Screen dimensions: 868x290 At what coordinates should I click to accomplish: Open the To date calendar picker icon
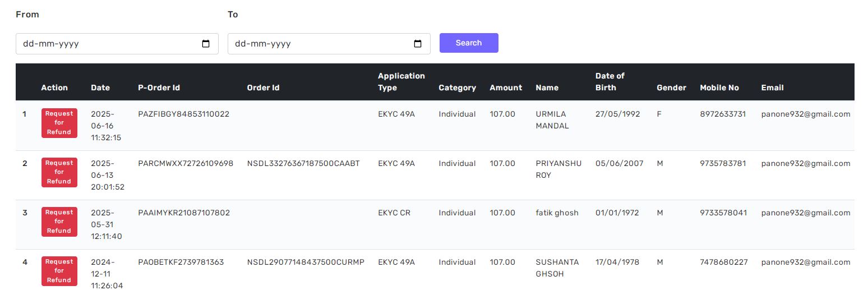[418, 44]
